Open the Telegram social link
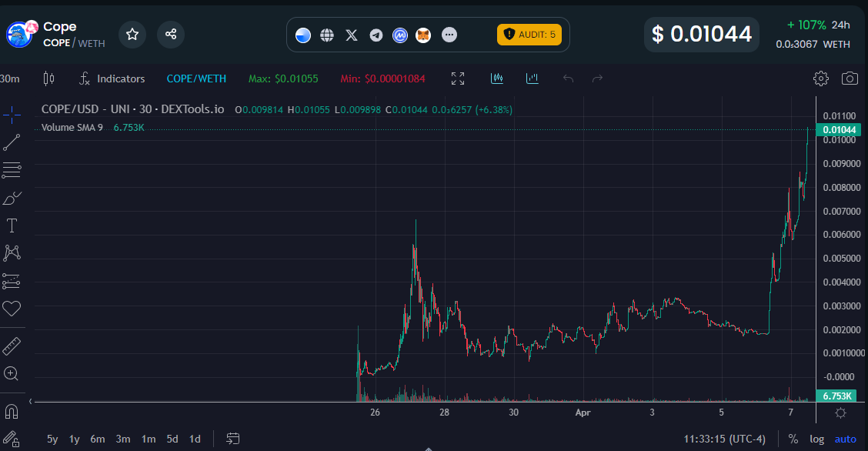Screen dimensions: 868x451 (376, 35)
